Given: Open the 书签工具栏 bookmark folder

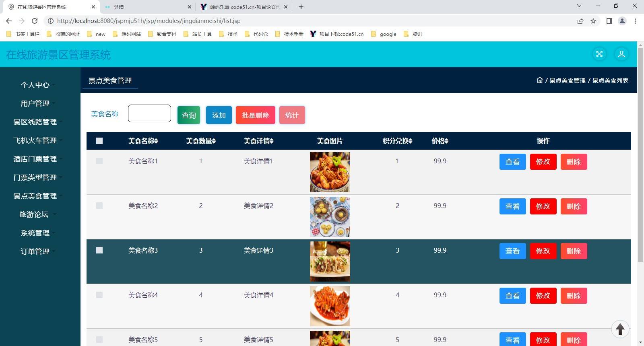Looking at the screenshot, I should click(23, 34).
